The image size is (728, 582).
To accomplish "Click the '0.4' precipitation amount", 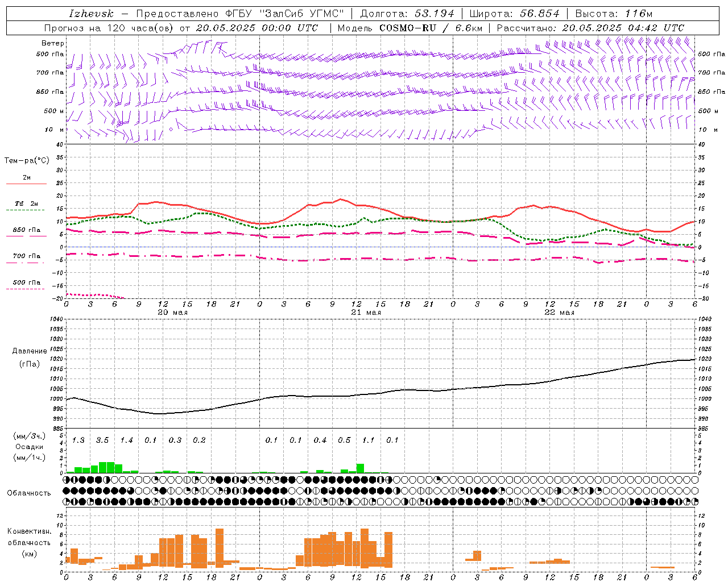I will click(320, 440).
